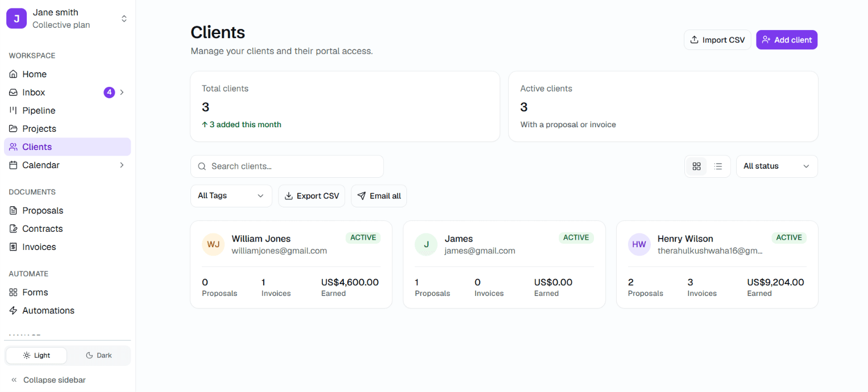Click the Add client button
Viewport: 868px width, 392px height.
point(787,40)
